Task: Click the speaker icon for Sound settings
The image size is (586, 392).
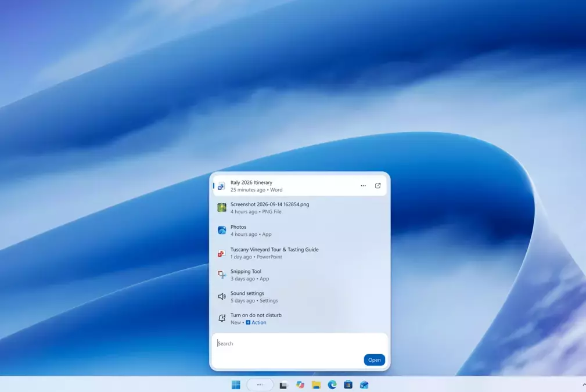Action: 222,297
